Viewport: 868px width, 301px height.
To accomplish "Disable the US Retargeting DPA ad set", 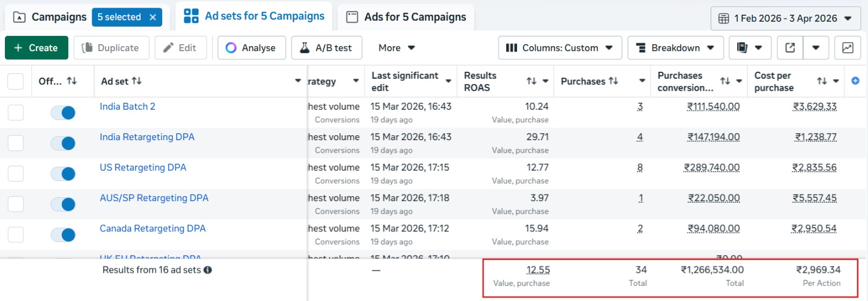I will click(x=63, y=173).
